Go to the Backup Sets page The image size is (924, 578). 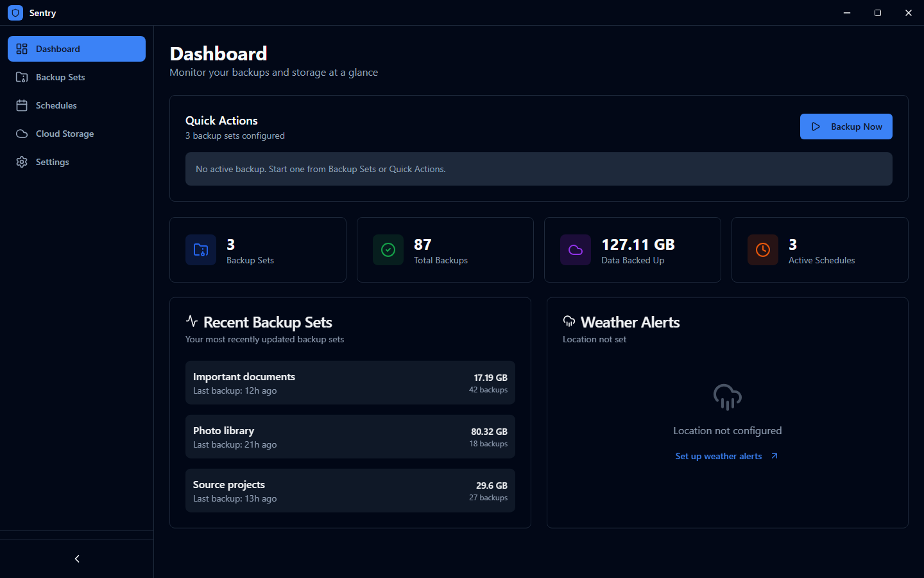click(76, 77)
